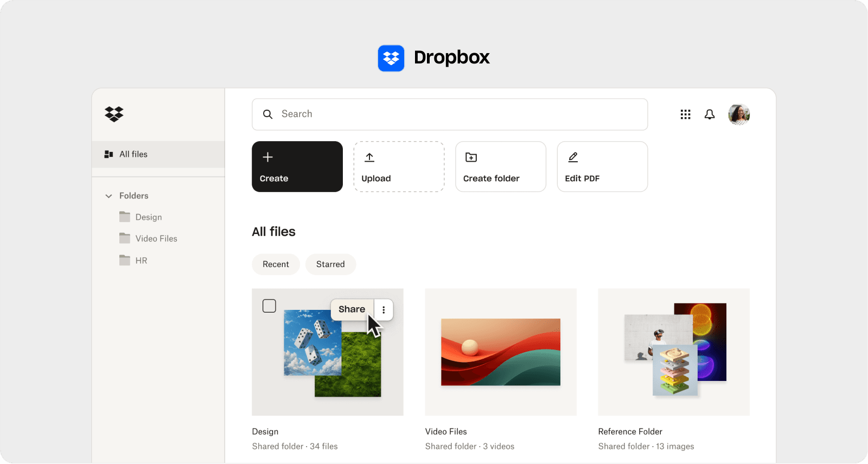Open the user profile avatar
The height and width of the screenshot is (464, 868).
[739, 115]
